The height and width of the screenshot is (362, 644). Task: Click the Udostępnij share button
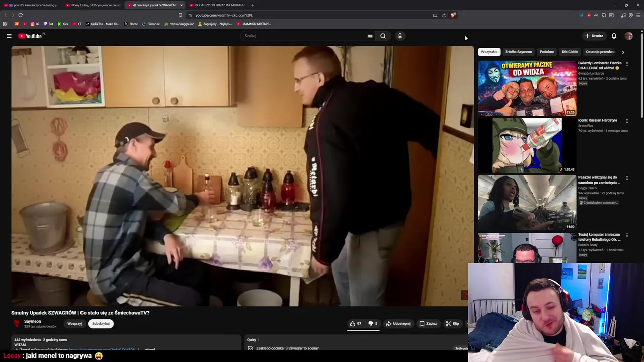[x=398, y=324]
